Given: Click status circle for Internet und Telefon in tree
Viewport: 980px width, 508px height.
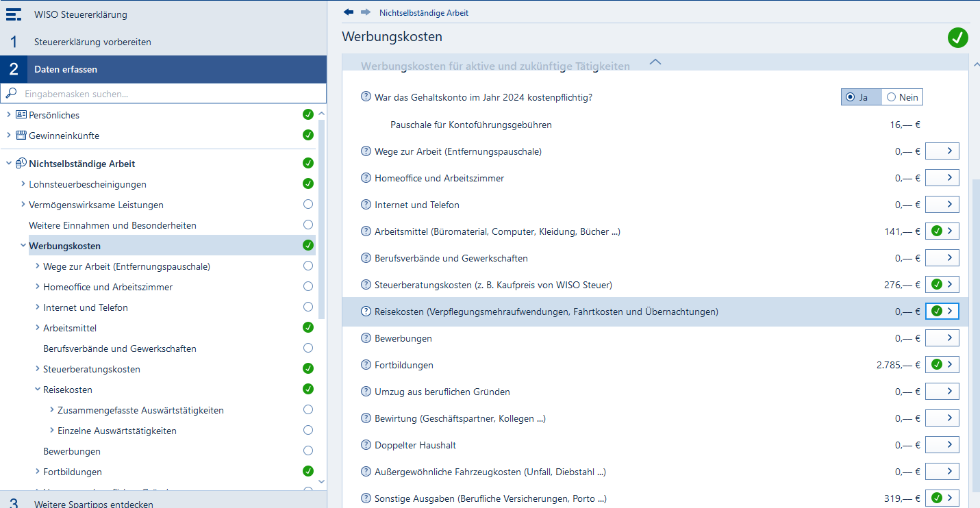Looking at the screenshot, I should tap(308, 307).
